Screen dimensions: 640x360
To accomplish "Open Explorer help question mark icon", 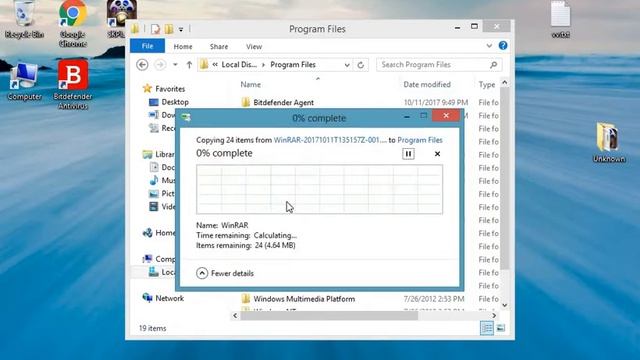I will click(x=503, y=46).
